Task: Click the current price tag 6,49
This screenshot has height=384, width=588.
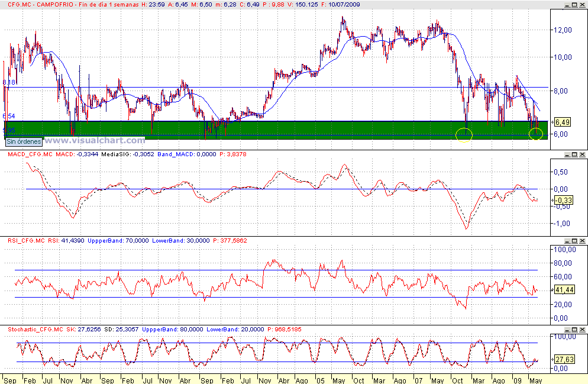Action: (x=563, y=122)
